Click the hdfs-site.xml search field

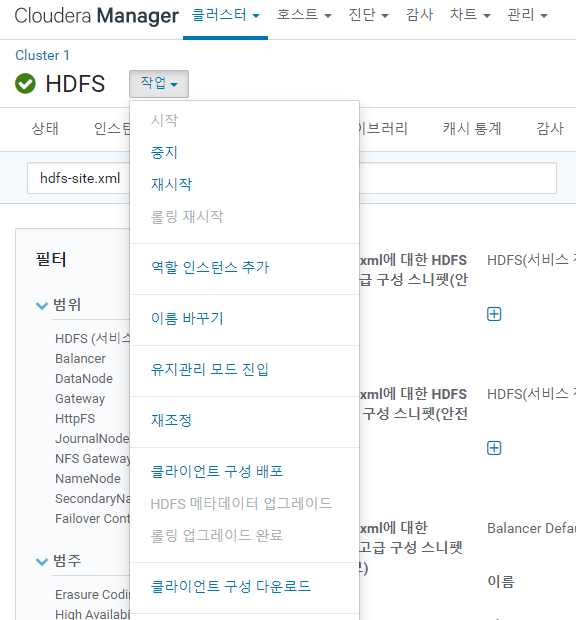(x=292, y=178)
